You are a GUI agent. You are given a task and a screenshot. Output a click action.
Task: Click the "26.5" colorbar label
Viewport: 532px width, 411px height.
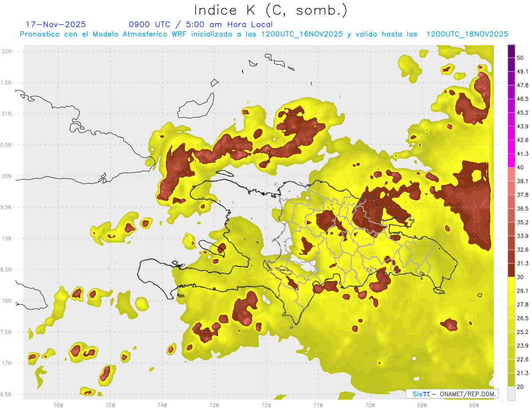[522, 318]
